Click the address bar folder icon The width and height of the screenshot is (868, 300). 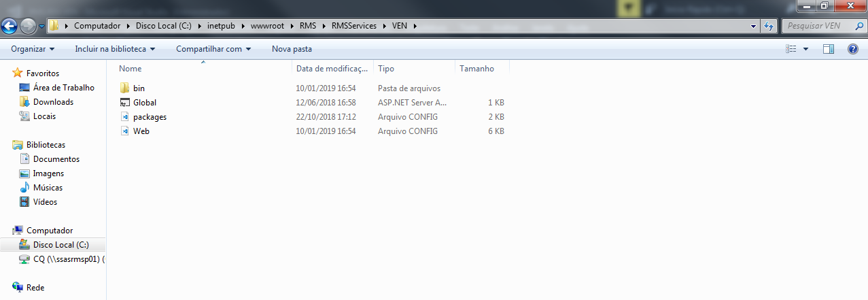point(54,26)
